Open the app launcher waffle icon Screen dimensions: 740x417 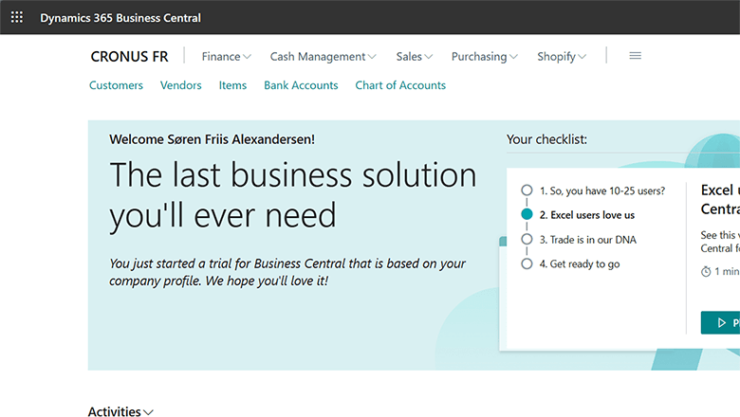click(17, 17)
